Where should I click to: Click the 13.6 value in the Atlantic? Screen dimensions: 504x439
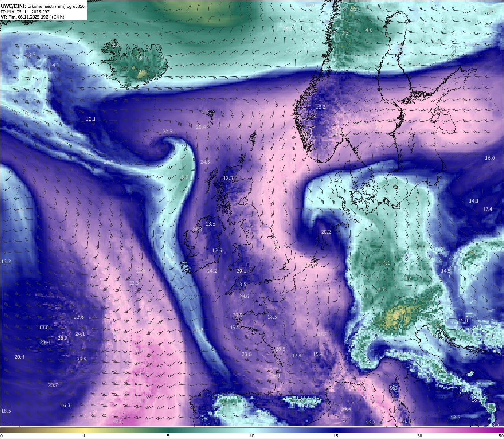point(44,327)
